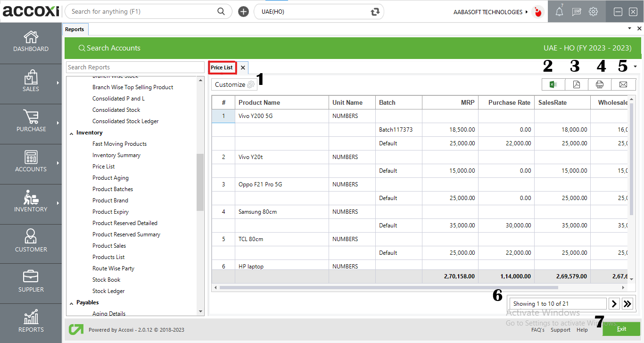The image size is (644, 343).
Task: Open the notifications bell
Action: (559, 12)
